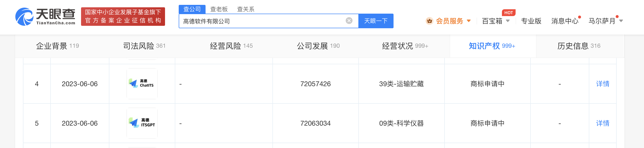The height and width of the screenshot is (148, 644).
Task: Click the 商标申请中 status in row 4
Action: click(x=487, y=84)
